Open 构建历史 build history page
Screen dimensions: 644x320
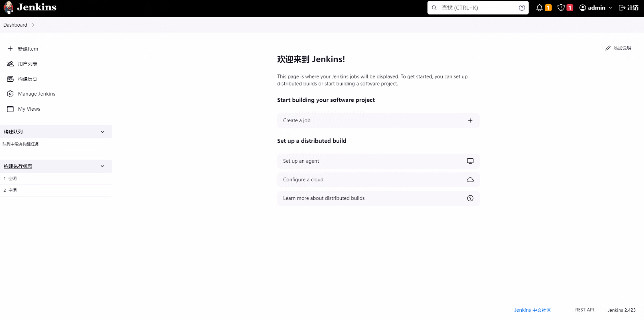(x=27, y=78)
